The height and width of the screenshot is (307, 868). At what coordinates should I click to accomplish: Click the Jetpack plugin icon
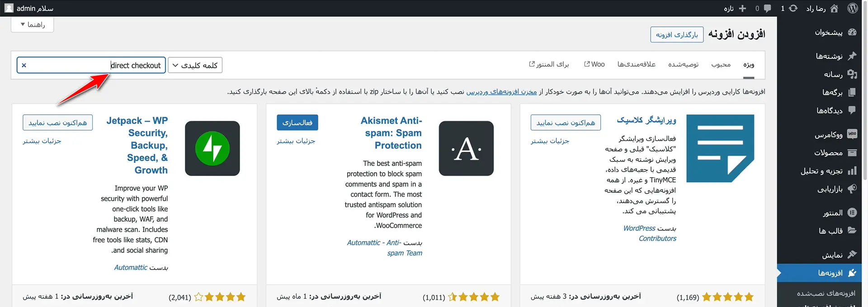click(212, 148)
